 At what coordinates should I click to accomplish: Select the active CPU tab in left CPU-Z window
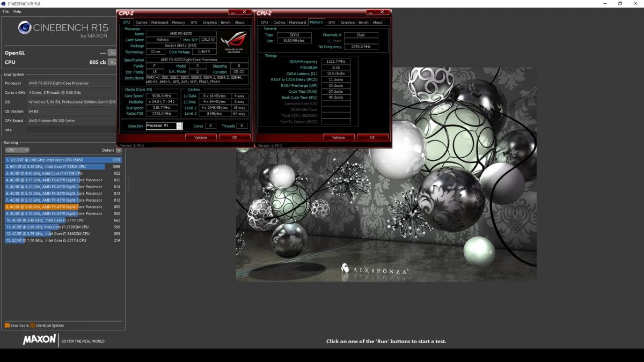click(127, 23)
